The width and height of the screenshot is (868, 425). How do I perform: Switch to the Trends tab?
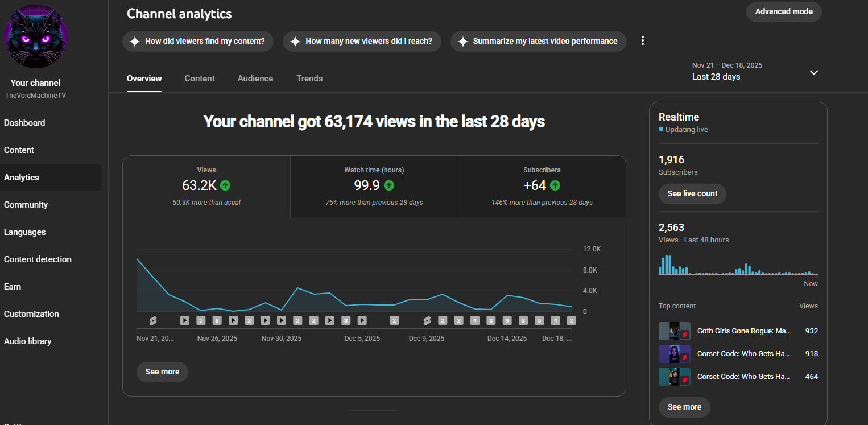coord(309,79)
